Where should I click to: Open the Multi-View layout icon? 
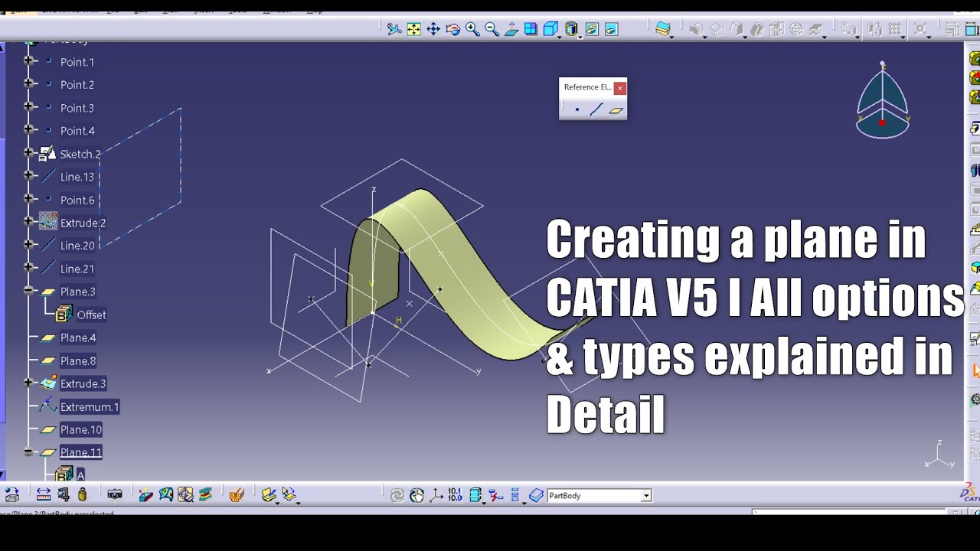point(531,29)
